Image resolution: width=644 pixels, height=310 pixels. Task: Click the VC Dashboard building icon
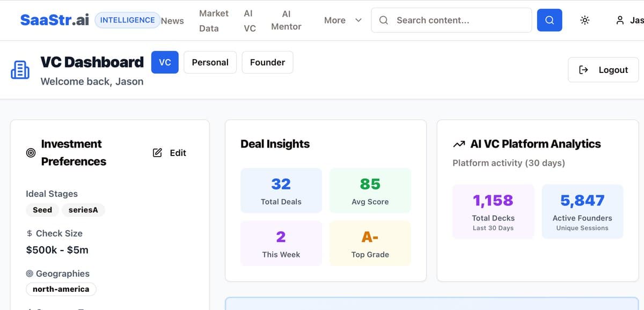tap(20, 70)
